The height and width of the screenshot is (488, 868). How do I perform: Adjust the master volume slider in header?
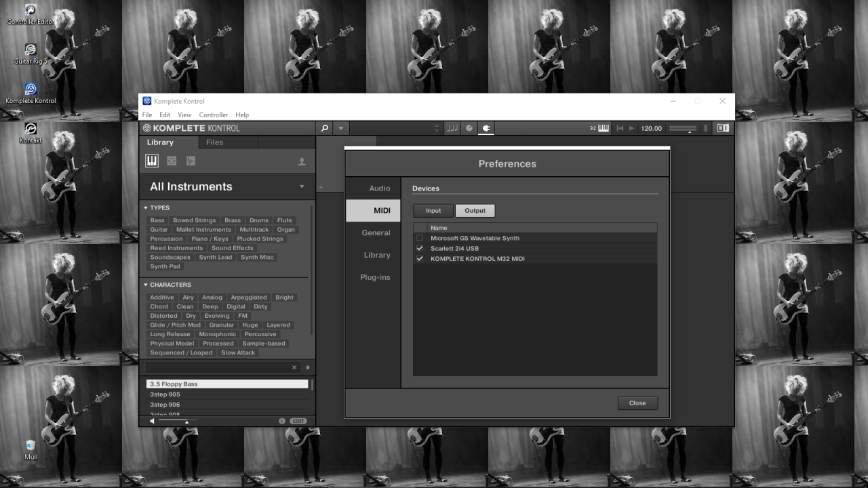pos(682,128)
